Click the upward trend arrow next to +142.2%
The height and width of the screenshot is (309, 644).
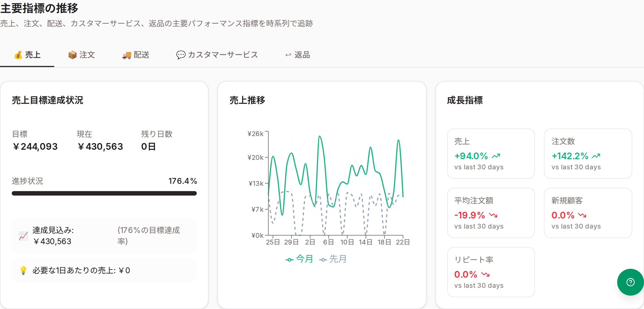click(x=596, y=156)
